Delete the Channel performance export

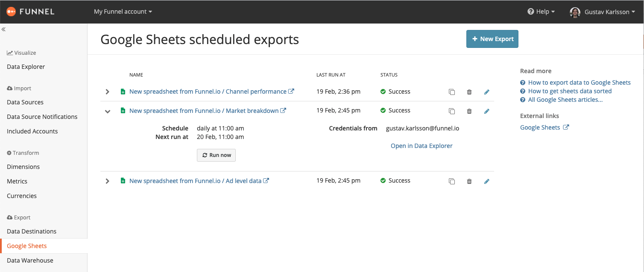point(469,92)
